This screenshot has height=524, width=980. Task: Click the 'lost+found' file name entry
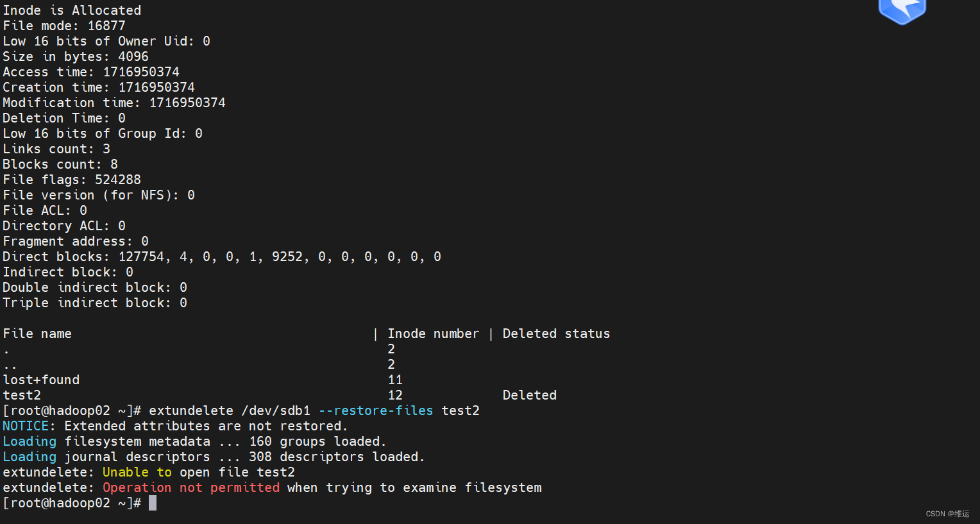pos(41,380)
